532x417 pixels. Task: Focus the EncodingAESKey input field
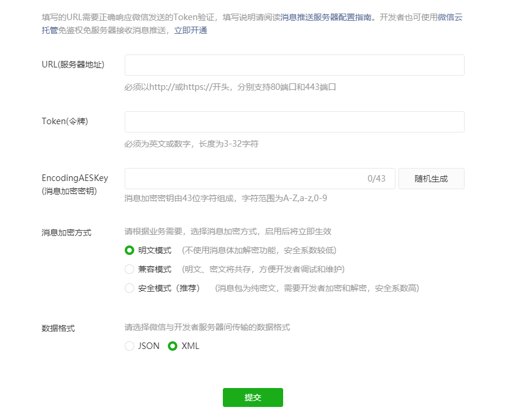[260, 179]
